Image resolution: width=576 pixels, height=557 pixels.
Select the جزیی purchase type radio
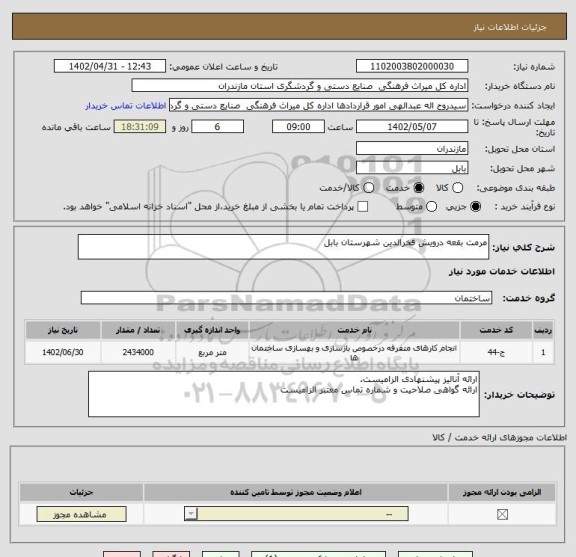point(475,206)
